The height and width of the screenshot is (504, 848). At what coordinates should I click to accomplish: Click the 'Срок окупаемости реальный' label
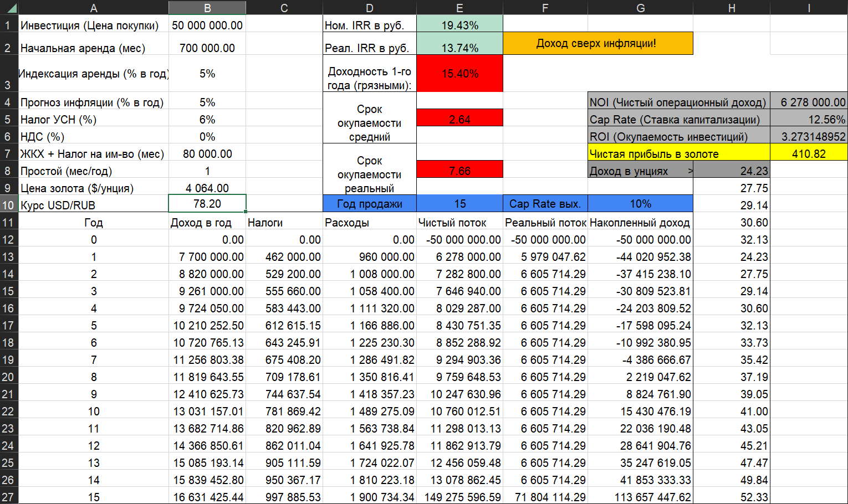coord(370,174)
